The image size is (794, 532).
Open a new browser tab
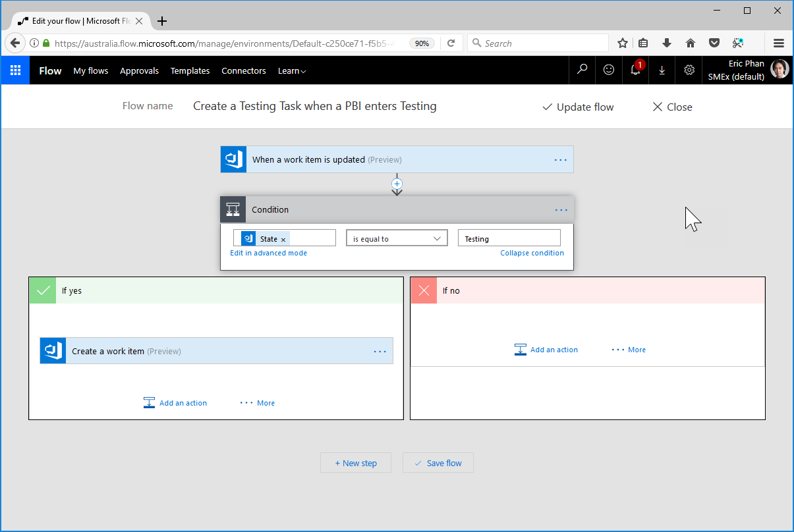pos(162,21)
